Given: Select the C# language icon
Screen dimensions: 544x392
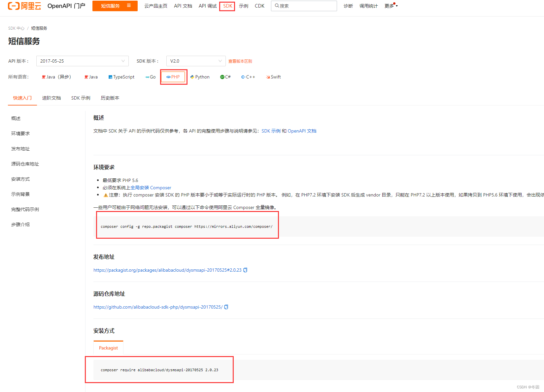Looking at the screenshot, I should [225, 77].
